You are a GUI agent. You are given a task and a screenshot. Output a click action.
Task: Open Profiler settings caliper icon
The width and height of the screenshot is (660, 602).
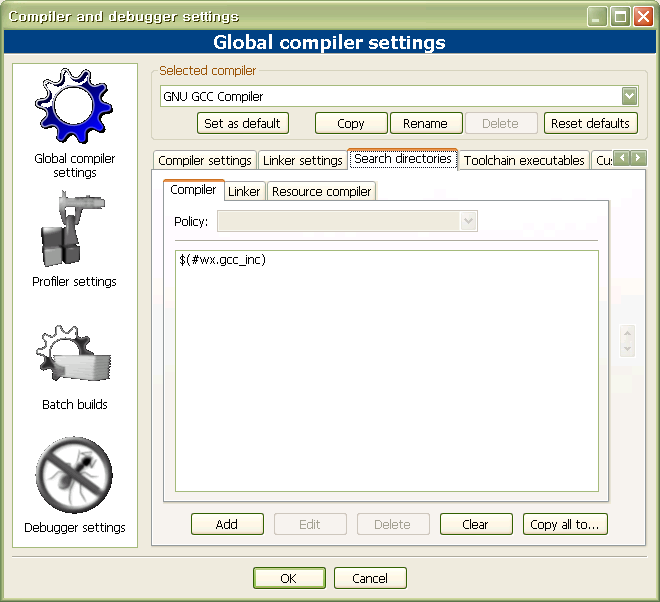click(x=73, y=229)
